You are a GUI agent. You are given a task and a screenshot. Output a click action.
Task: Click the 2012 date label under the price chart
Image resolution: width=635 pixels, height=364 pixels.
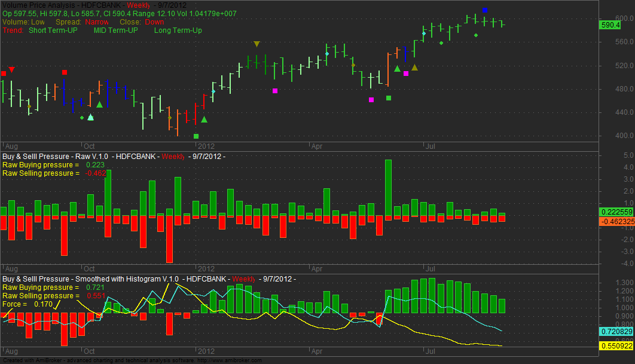point(206,146)
